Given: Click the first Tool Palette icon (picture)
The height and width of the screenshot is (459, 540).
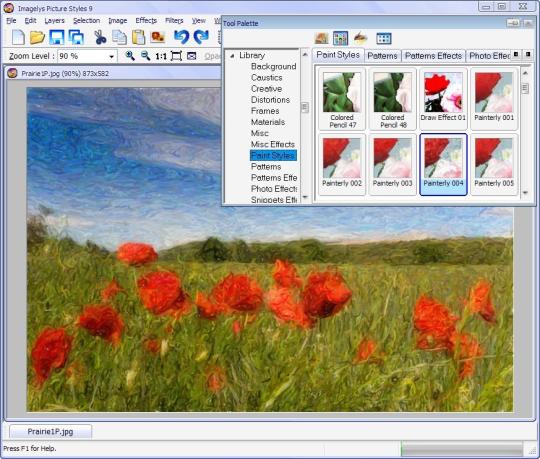Looking at the screenshot, I should pyautogui.click(x=321, y=38).
